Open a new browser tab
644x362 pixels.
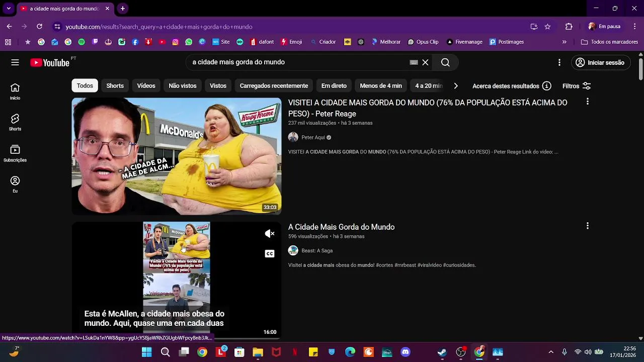[123, 9]
